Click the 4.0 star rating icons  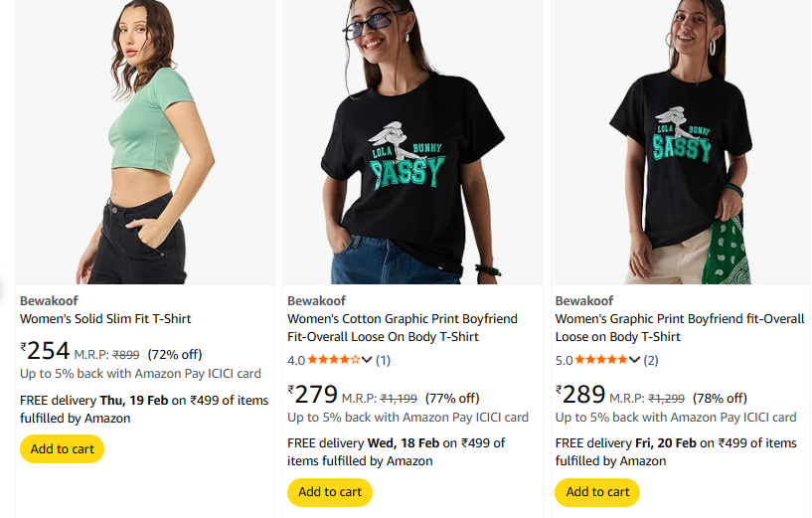coord(334,360)
